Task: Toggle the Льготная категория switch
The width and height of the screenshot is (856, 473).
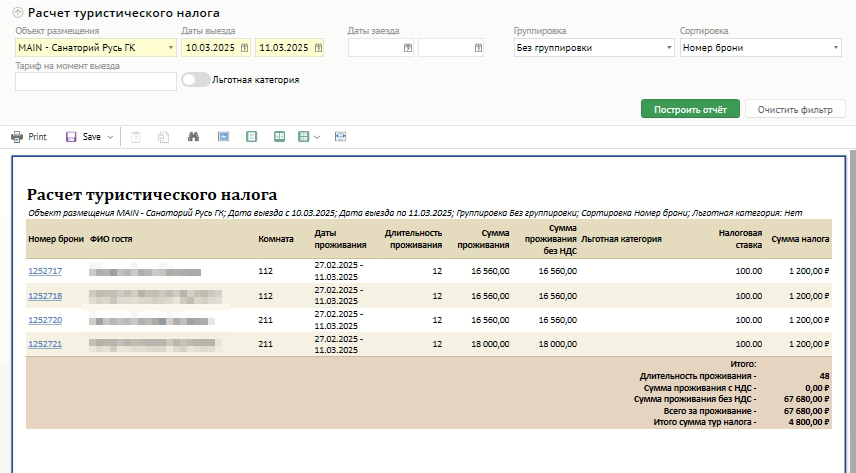Action: 196,80
